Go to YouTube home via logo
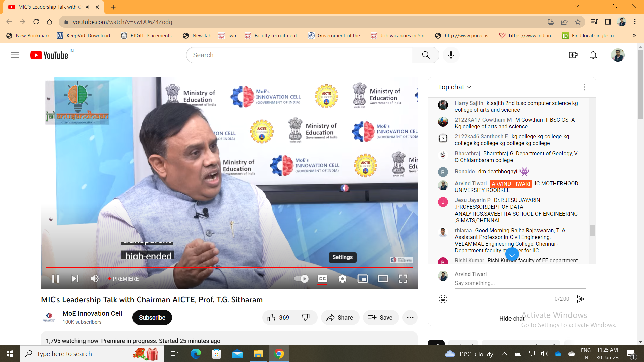 [x=49, y=55]
